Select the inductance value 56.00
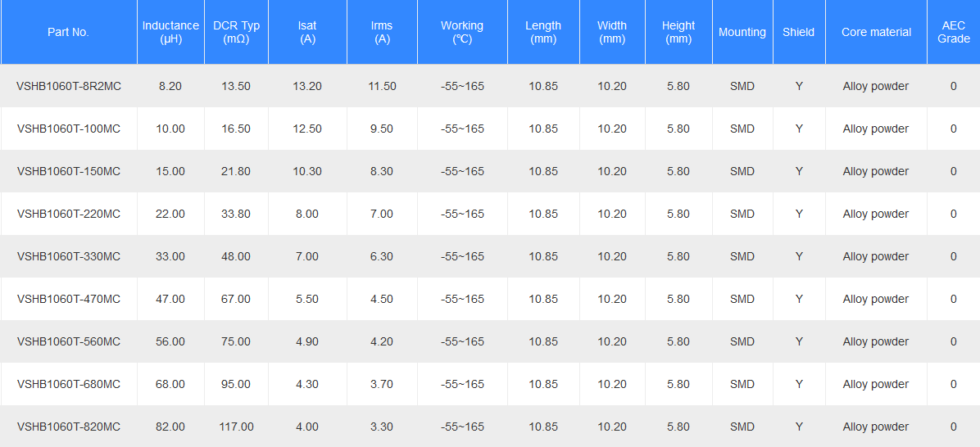Image resolution: width=980 pixels, height=447 pixels. tap(170, 341)
